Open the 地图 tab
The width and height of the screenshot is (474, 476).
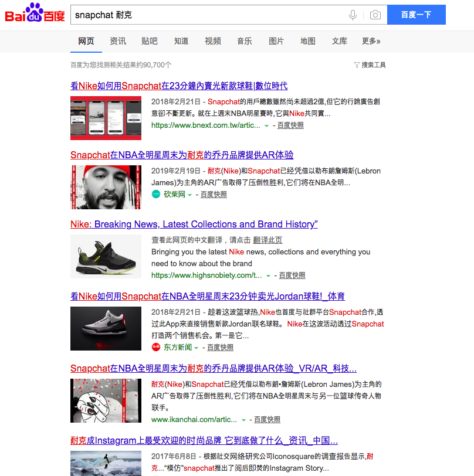coord(308,41)
